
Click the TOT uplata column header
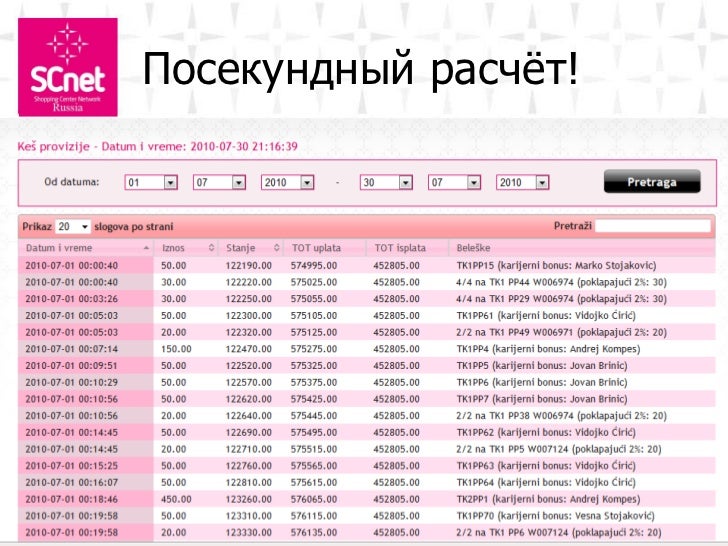(x=325, y=248)
